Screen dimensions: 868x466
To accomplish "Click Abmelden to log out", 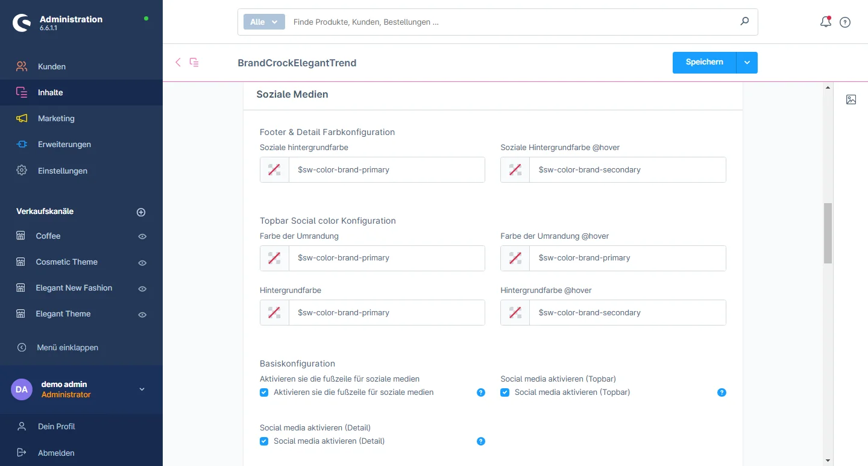I will [x=56, y=453].
